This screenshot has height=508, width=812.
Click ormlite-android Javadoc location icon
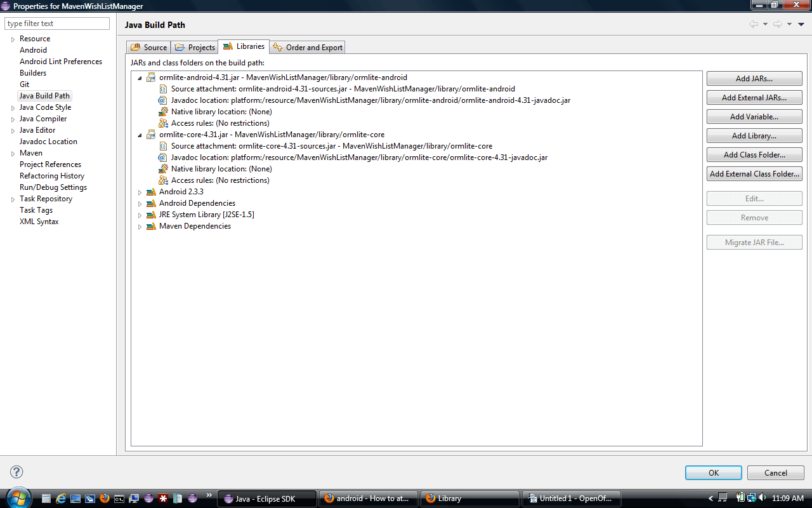[x=163, y=100]
